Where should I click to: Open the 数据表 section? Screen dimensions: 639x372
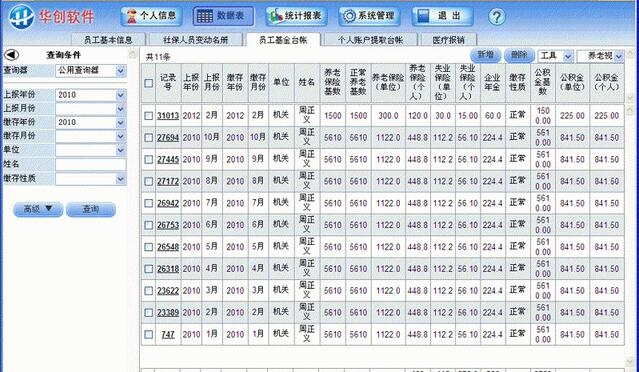[223, 16]
